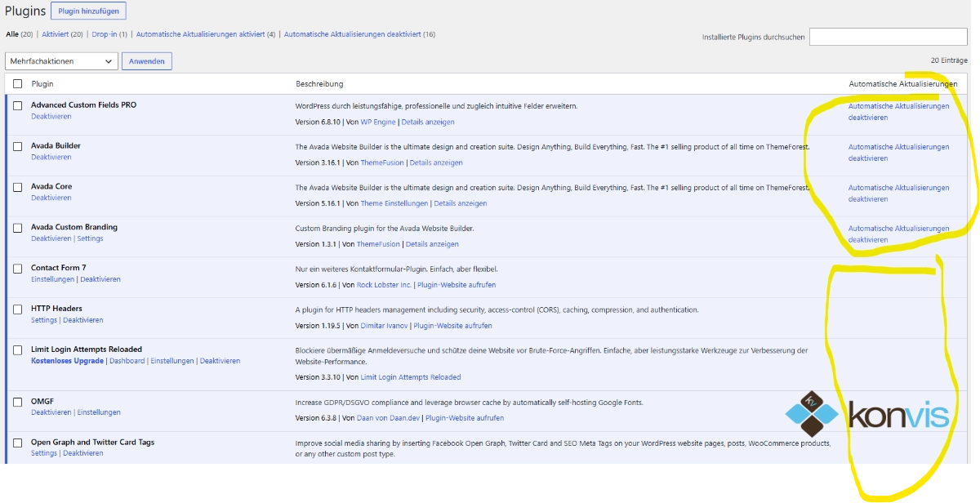Check the Avada Builder checkbox
Screen dimensions: 980x503
click(17, 146)
